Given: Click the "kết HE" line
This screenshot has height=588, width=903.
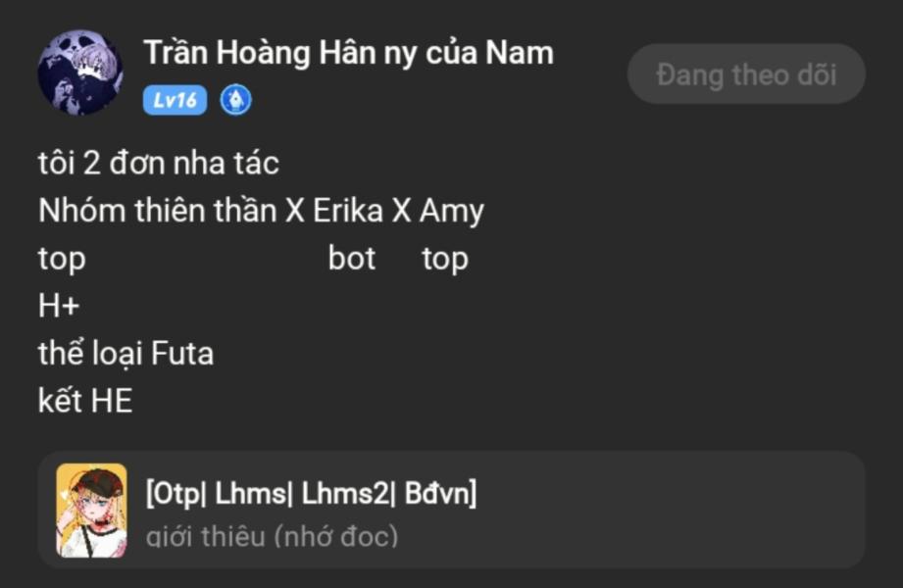Looking at the screenshot, I should click(x=85, y=401).
